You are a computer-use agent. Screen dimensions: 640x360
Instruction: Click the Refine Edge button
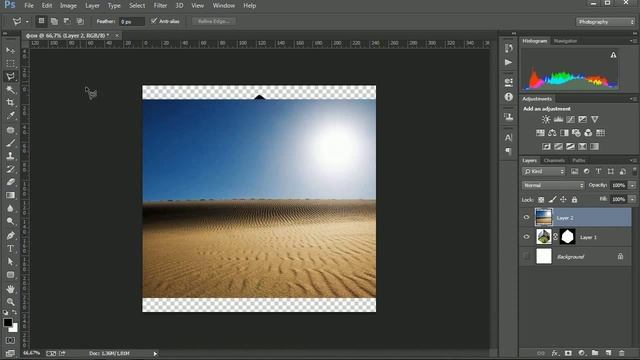tap(213, 21)
